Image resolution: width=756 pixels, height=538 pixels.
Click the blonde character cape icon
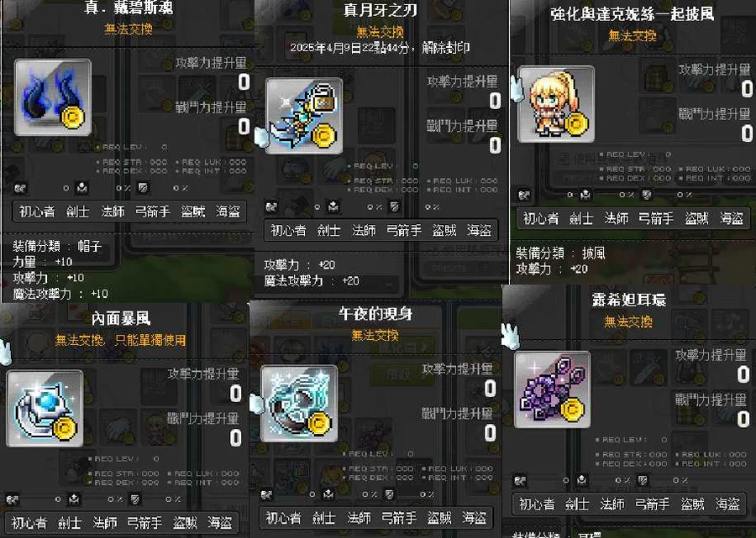pyautogui.click(x=556, y=104)
